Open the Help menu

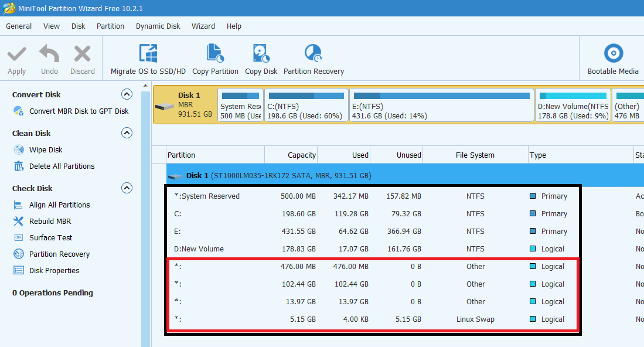(234, 26)
